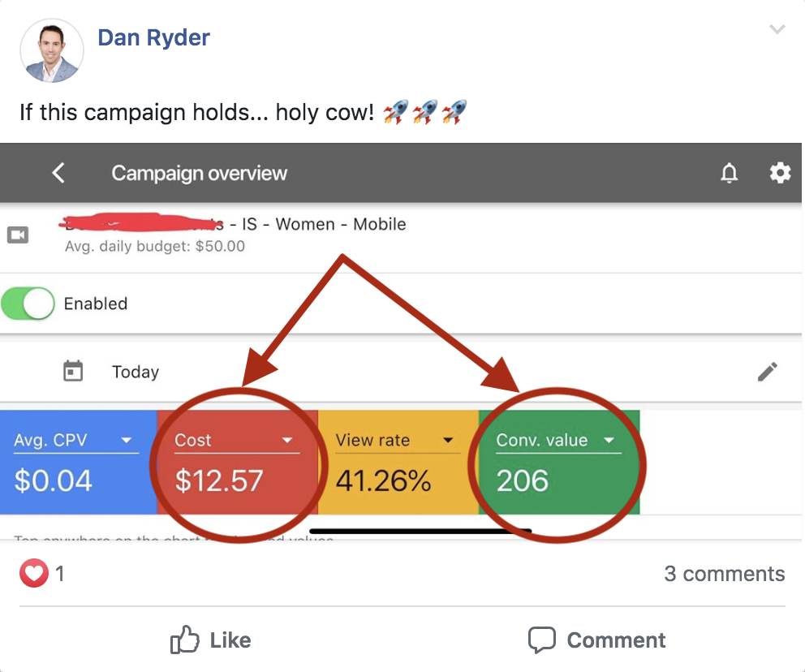This screenshot has width=805, height=672.
Task: Click the Comment button
Action: pos(597,640)
